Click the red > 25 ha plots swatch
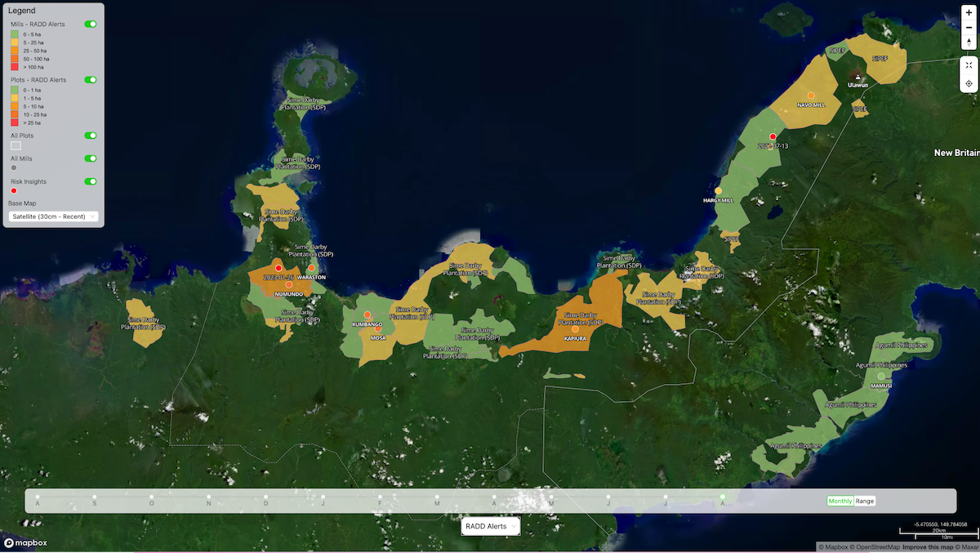The height and width of the screenshot is (553, 980). 15,123
